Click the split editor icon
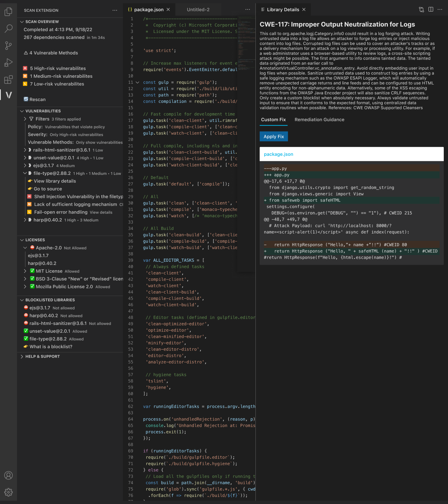Screen dimensions: 448x504 pos(431,10)
